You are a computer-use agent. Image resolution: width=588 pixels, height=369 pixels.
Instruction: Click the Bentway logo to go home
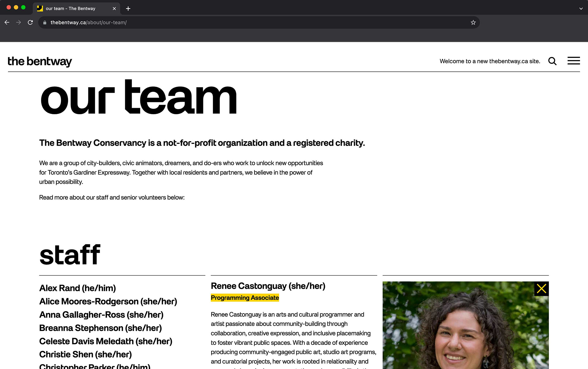[x=40, y=61]
